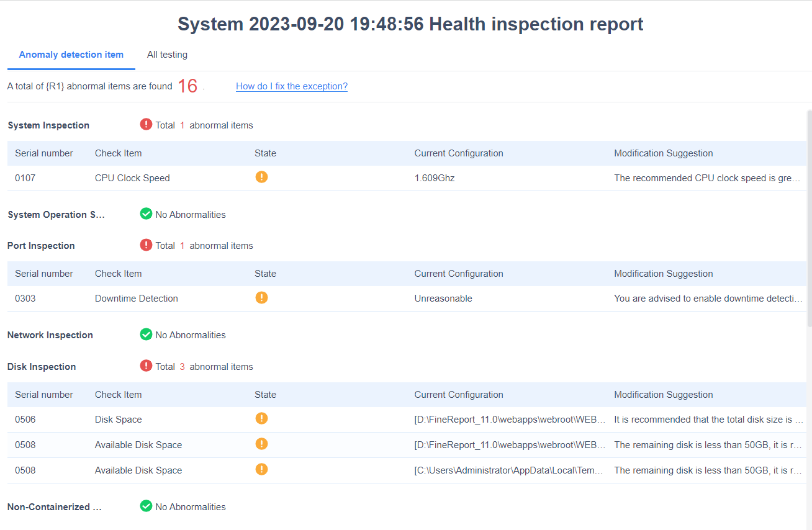
Task: Click 'Modification Suggestion' header in Disk Inspection table
Action: [x=664, y=395]
